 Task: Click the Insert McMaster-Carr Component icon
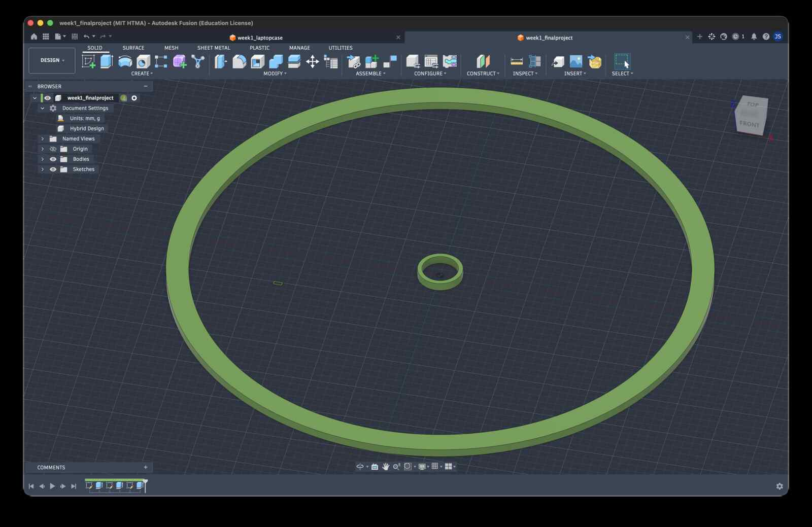[x=594, y=61]
